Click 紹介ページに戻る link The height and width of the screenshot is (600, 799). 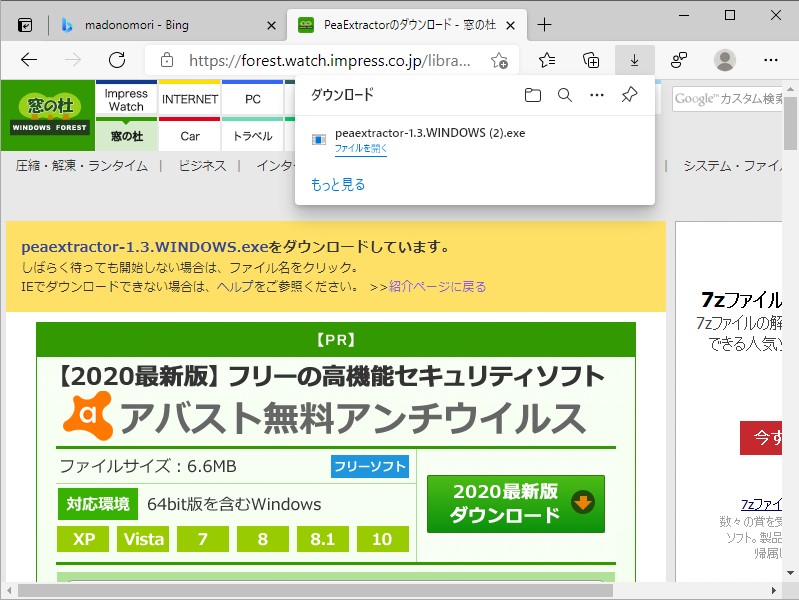pos(437,286)
